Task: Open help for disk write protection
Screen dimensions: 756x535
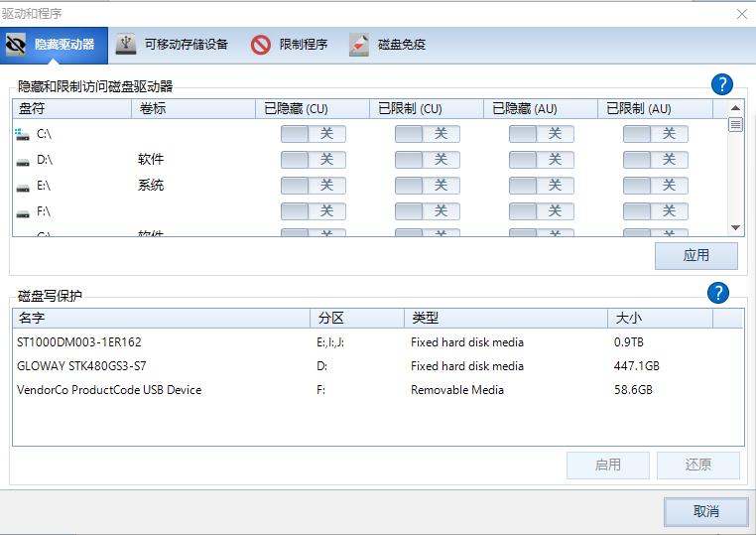Action: (718, 293)
